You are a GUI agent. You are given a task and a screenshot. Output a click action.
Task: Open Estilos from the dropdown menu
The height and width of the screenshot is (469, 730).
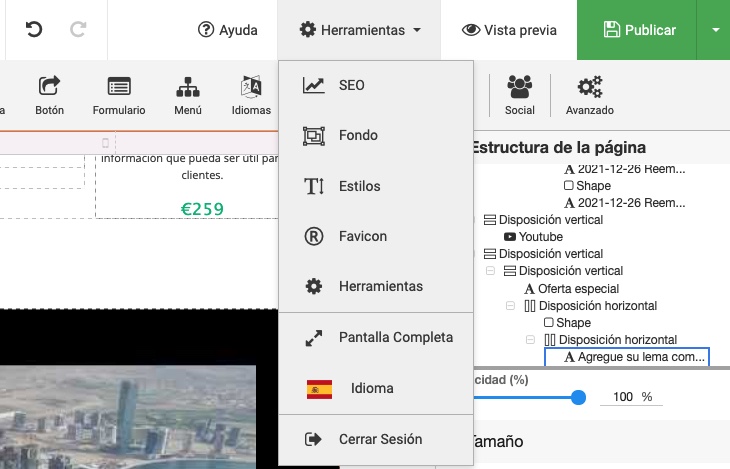pos(359,186)
